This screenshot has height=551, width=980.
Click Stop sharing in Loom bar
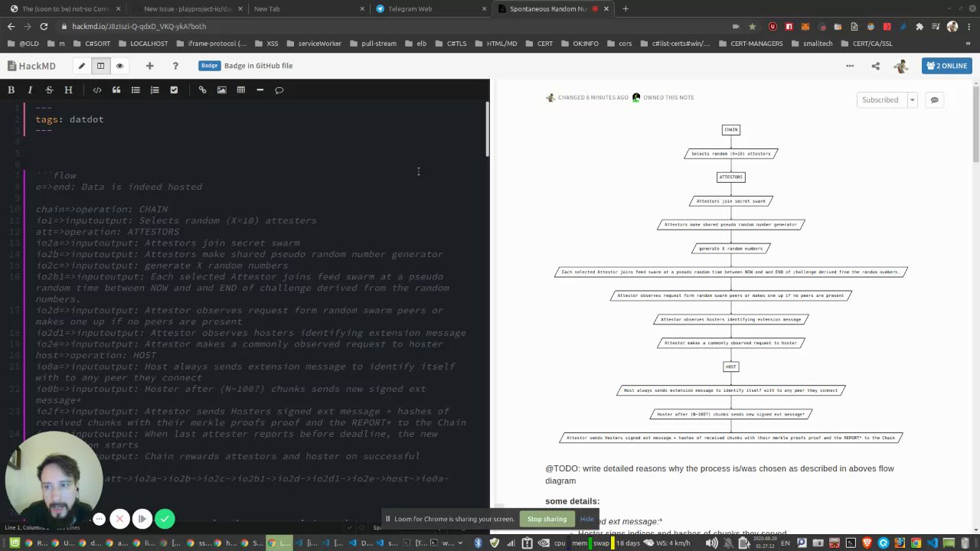[x=547, y=519]
